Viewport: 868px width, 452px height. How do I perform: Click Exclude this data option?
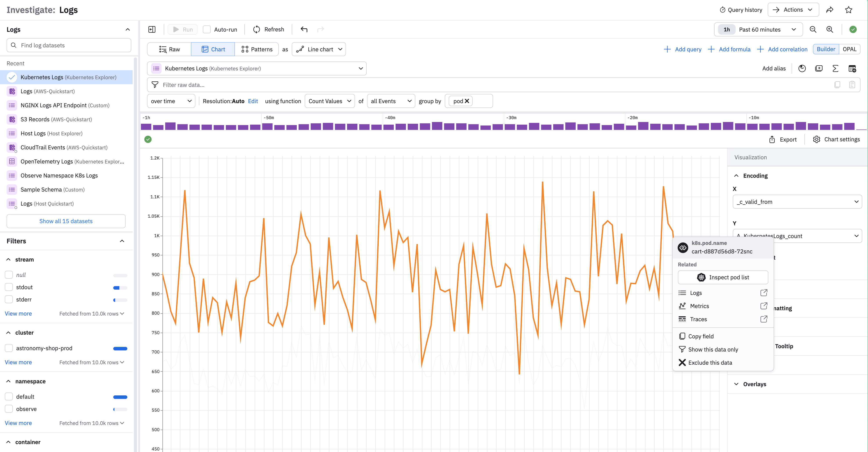point(710,362)
